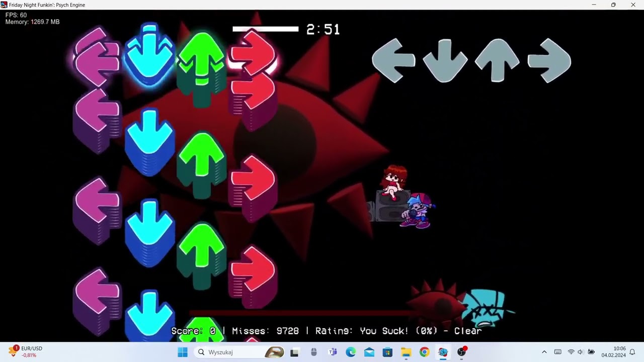The height and width of the screenshot is (362, 644).
Task: Click the gray right arrow receptor
Action: [x=549, y=60]
